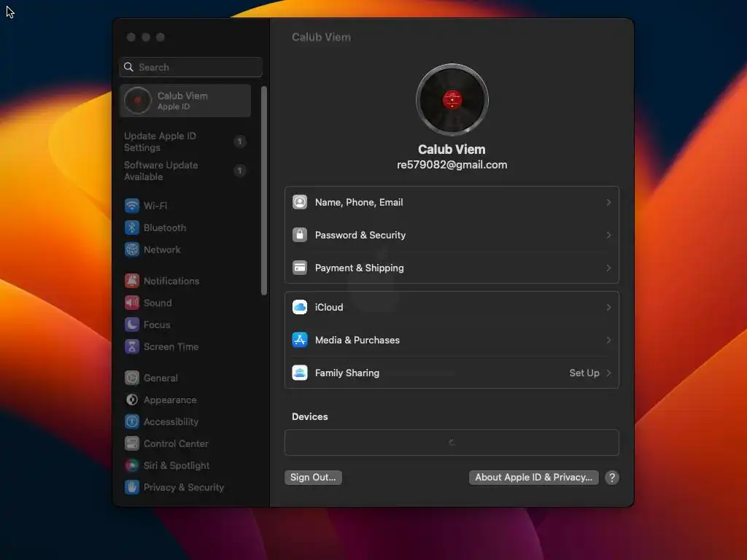The width and height of the screenshot is (747, 560).
Task: Open Accessibility icon in sidebar
Action: click(x=132, y=422)
